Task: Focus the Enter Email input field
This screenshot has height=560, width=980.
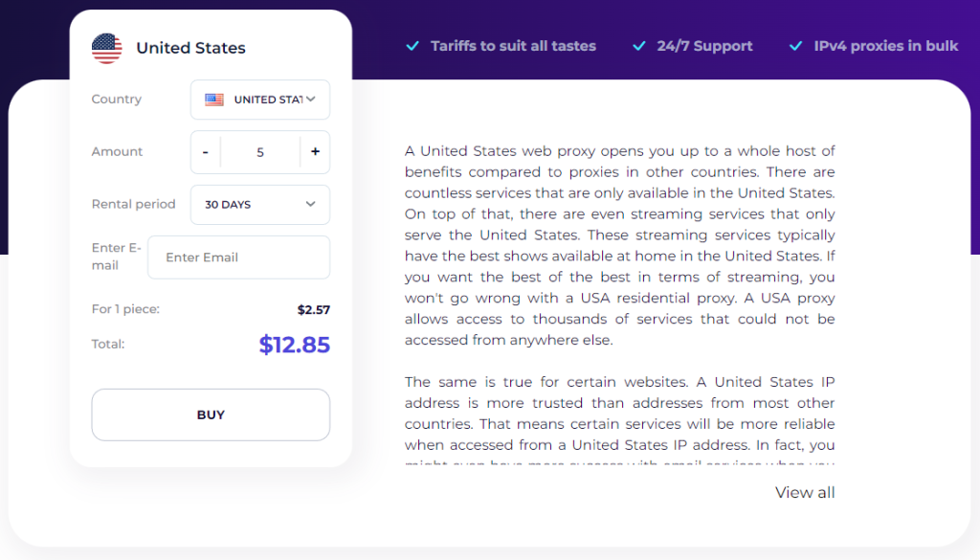Action: click(x=238, y=258)
